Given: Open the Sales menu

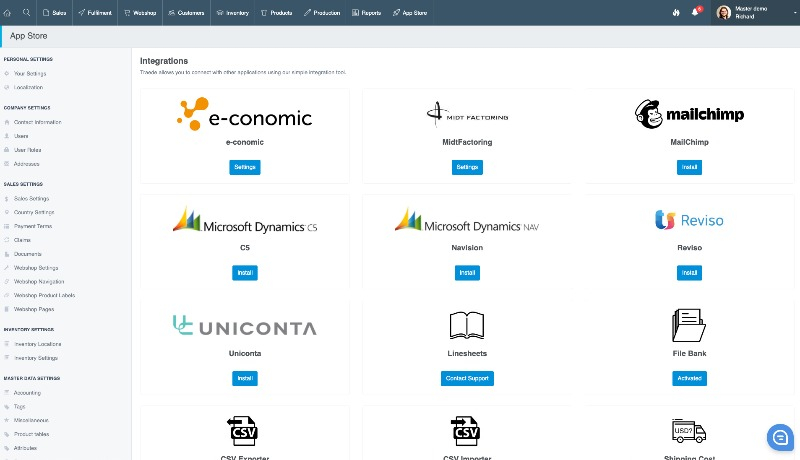Looking at the screenshot, I should coord(55,13).
